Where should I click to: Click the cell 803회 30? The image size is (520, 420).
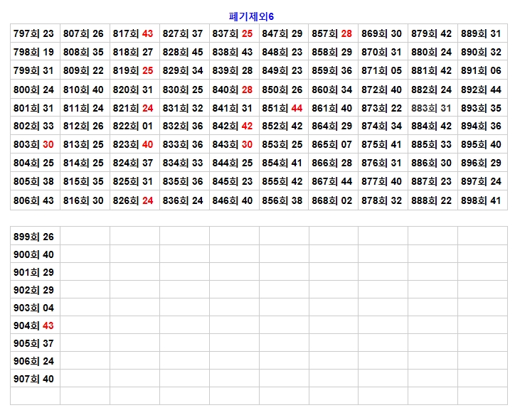coord(34,144)
